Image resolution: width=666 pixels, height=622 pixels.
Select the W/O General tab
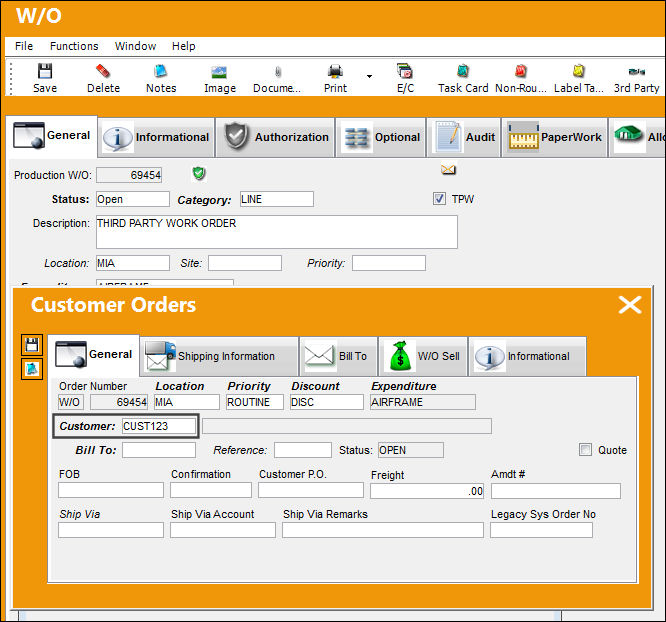pyautogui.click(x=51, y=136)
